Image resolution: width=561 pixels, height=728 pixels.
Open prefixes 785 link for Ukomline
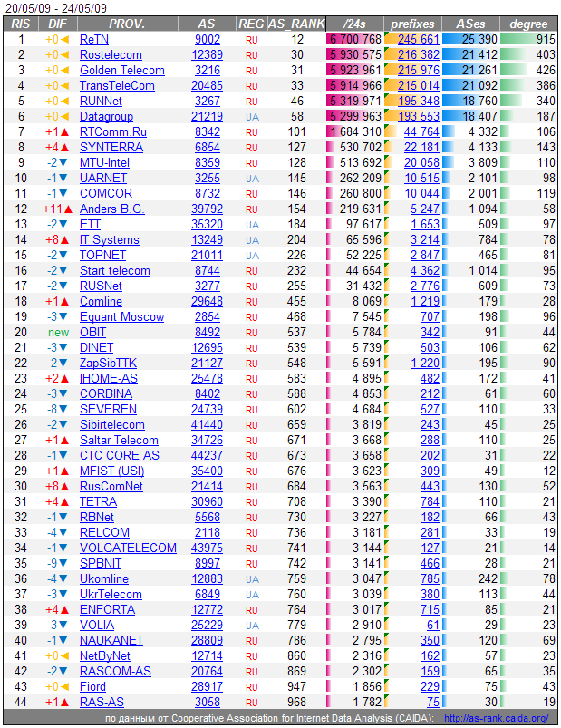pyautogui.click(x=430, y=579)
